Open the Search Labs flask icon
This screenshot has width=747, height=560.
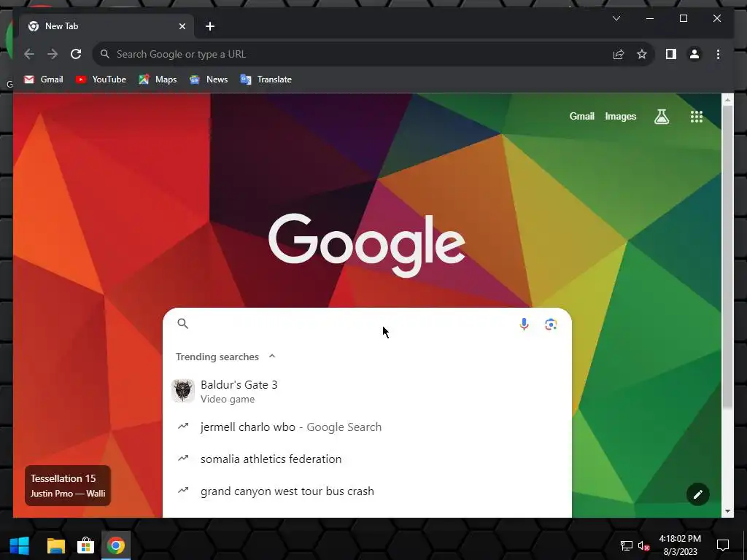tap(661, 116)
